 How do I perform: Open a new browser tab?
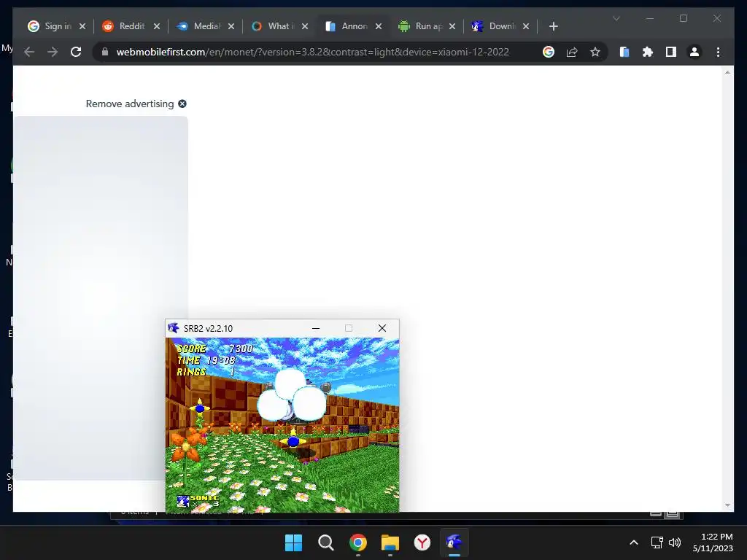tap(553, 26)
